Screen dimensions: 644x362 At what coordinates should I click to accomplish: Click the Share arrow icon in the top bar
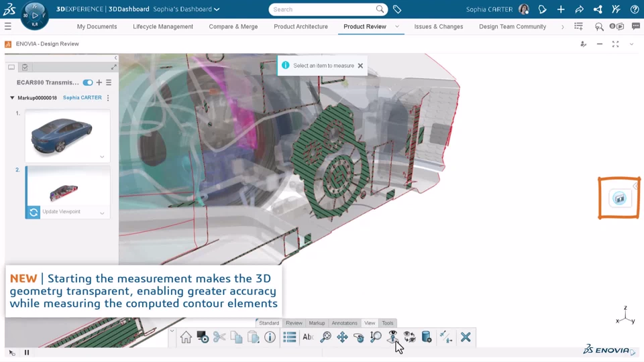[579, 9]
